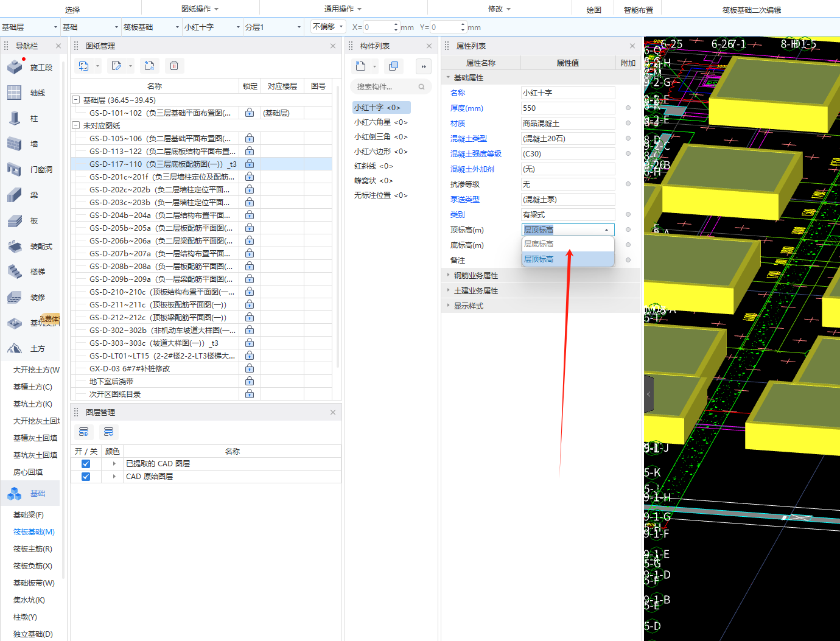The height and width of the screenshot is (641, 840).
Task: Uncheck 已提取的 CAD 图层 checkbox
Action: click(x=86, y=464)
